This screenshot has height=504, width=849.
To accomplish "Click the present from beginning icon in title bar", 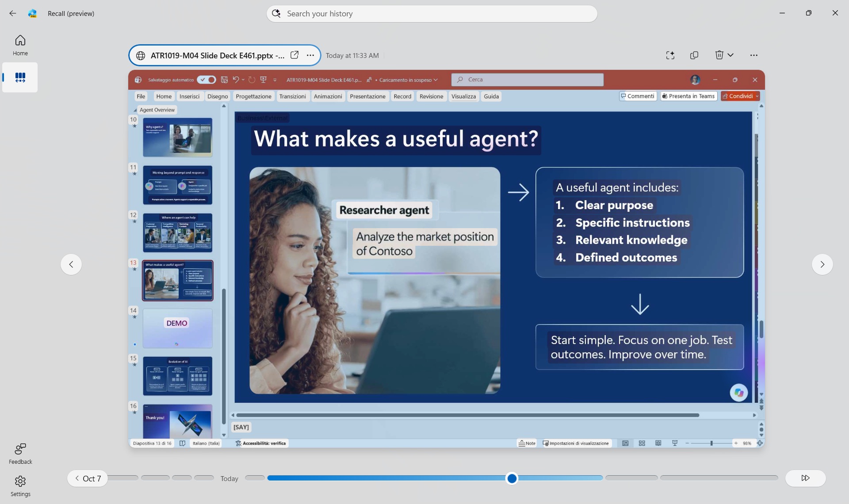I will (x=264, y=80).
